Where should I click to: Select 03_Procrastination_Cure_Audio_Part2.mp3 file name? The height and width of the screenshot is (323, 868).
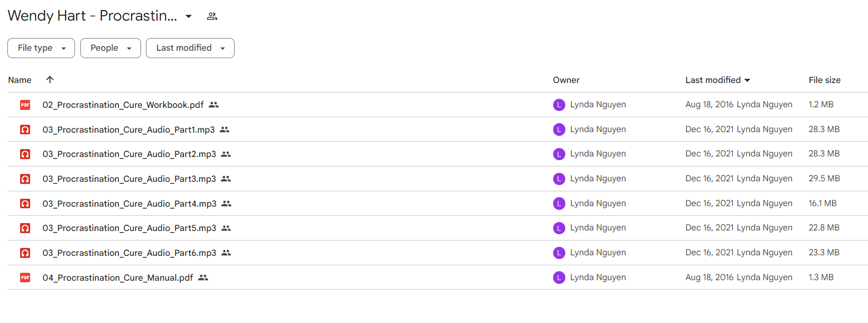[x=129, y=154]
